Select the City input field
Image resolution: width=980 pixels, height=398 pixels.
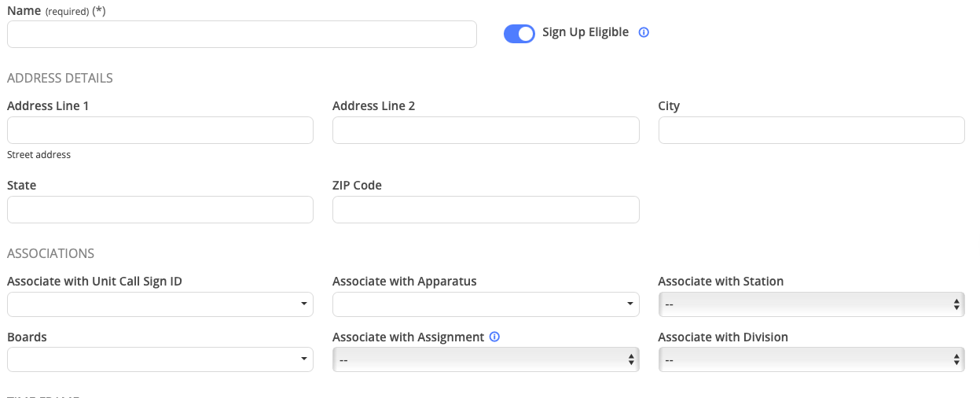811,131
